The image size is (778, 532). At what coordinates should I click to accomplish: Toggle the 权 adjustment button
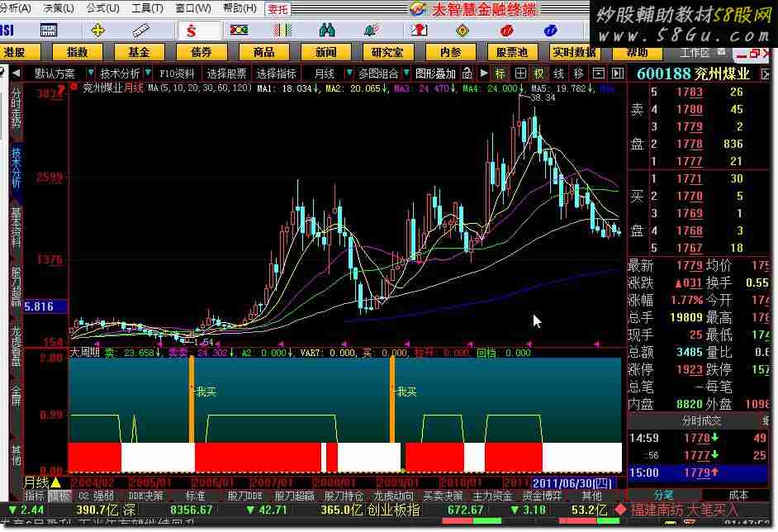pos(538,74)
